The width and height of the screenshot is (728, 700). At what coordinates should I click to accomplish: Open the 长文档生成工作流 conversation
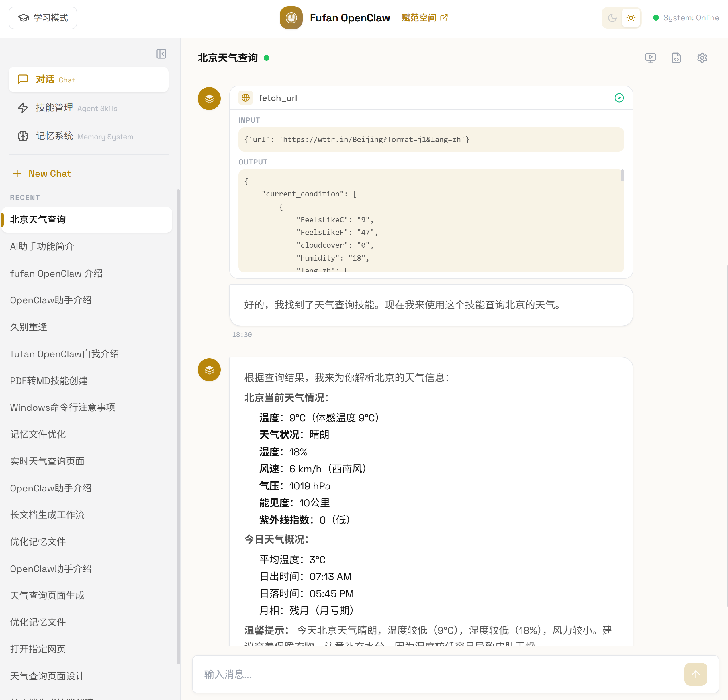[87, 515]
